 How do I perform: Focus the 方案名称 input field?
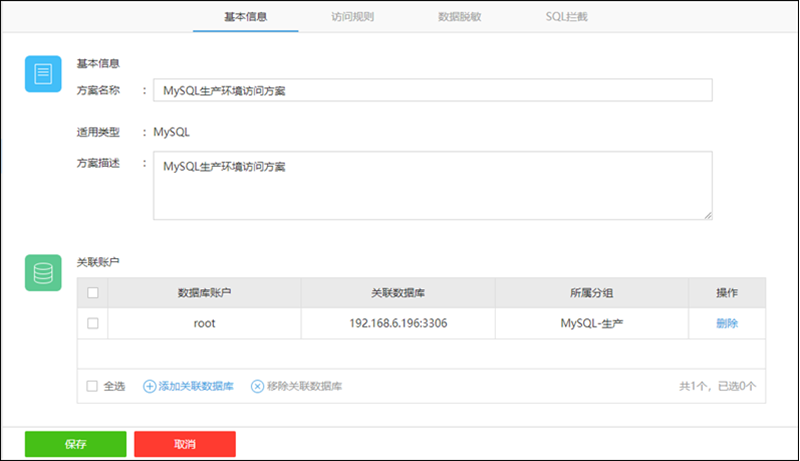(432, 91)
